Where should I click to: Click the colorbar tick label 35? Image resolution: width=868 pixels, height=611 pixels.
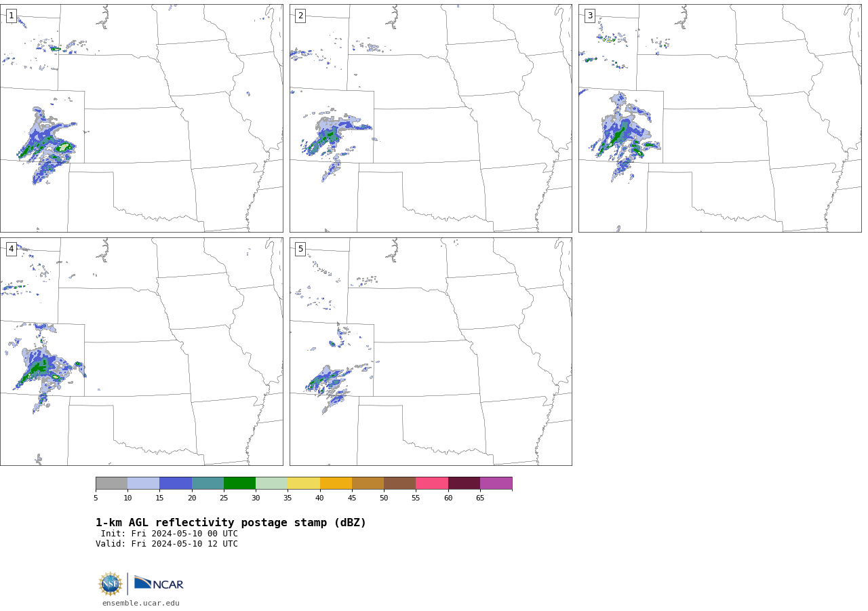[x=288, y=498]
